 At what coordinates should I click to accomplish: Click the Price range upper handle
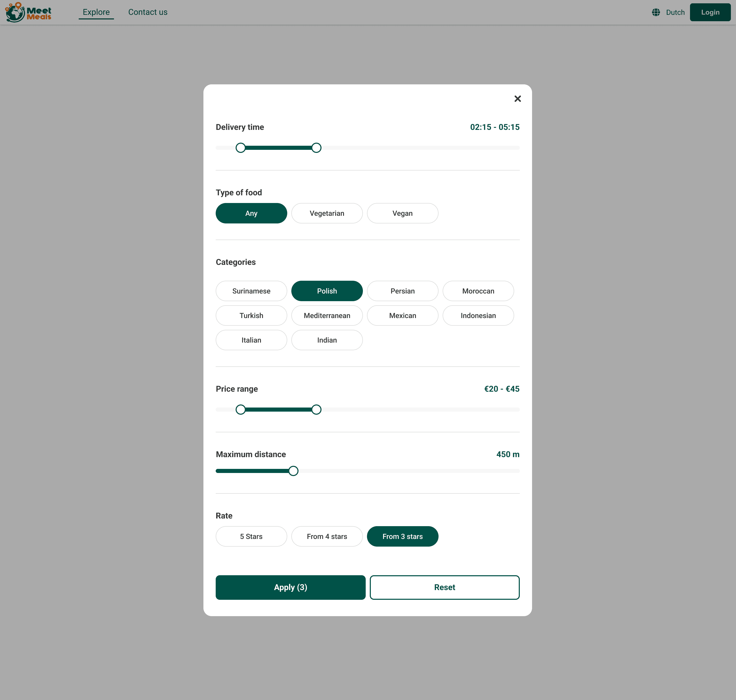tap(316, 410)
